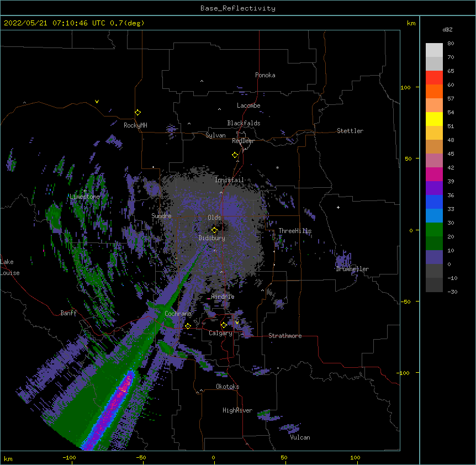
Task: Select the red 60-65 dBZ legend band
Action: click(434, 78)
